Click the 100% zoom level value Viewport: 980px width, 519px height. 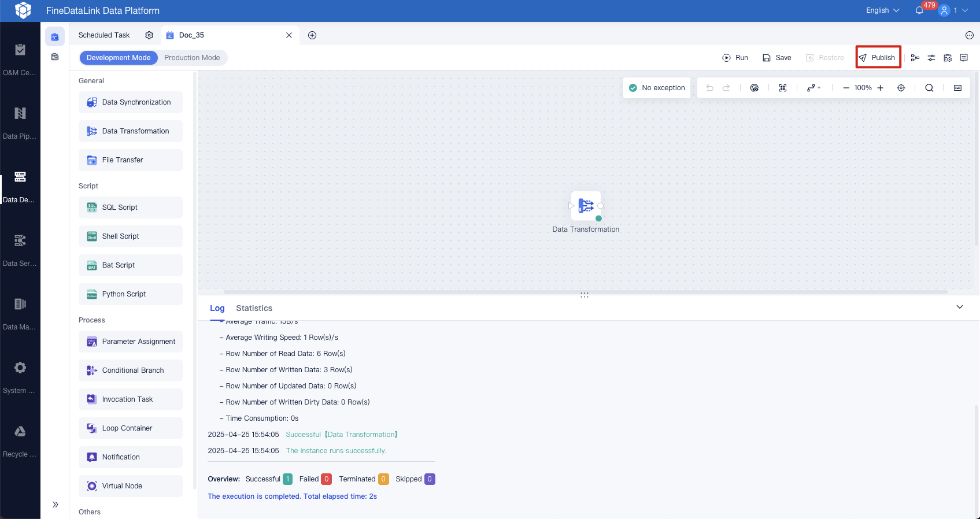863,88
